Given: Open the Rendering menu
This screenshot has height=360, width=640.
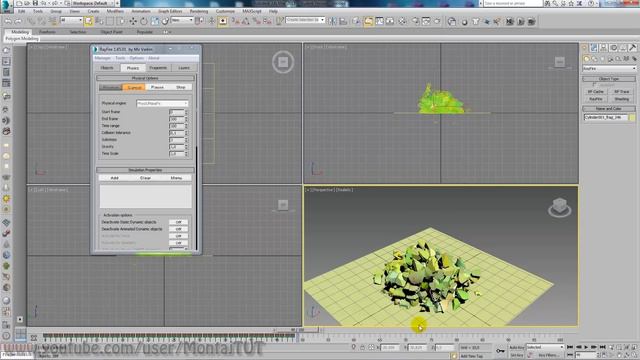Looking at the screenshot, I should pyautogui.click(x=199, y=11).
